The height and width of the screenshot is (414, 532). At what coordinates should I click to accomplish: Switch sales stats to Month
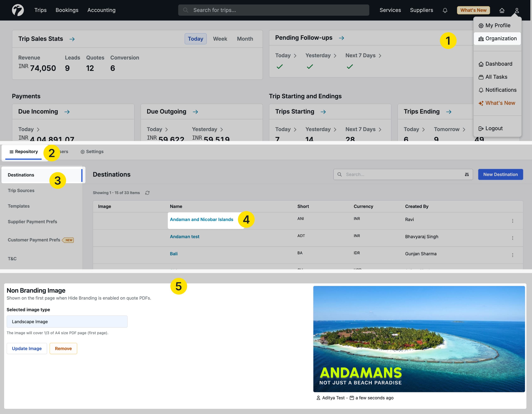click(245, 39)
